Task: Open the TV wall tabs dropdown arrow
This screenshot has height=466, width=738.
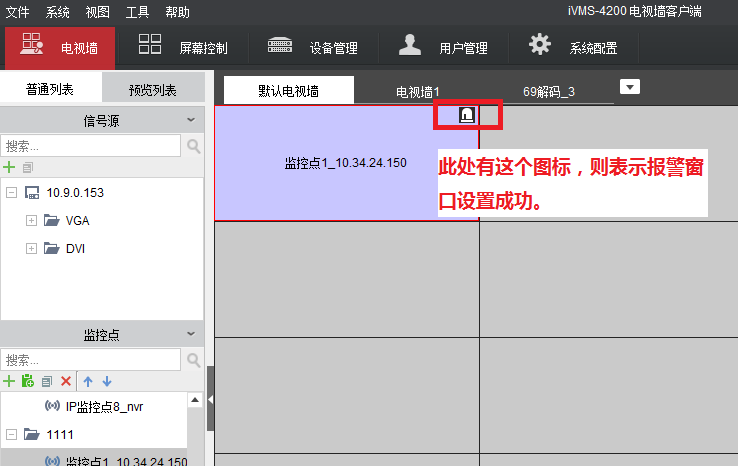Action: (629, 87)
